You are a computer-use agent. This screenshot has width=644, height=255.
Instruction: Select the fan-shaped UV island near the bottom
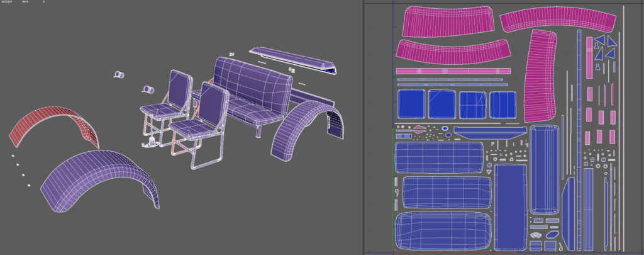536,235
